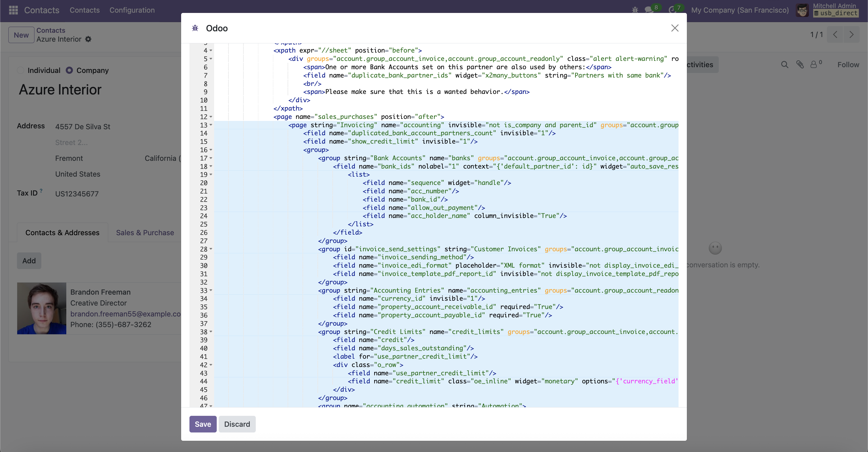This screenshot has width=868, height=452.
Task: Click the Add contact button
Action: click(x=29, y=260)
